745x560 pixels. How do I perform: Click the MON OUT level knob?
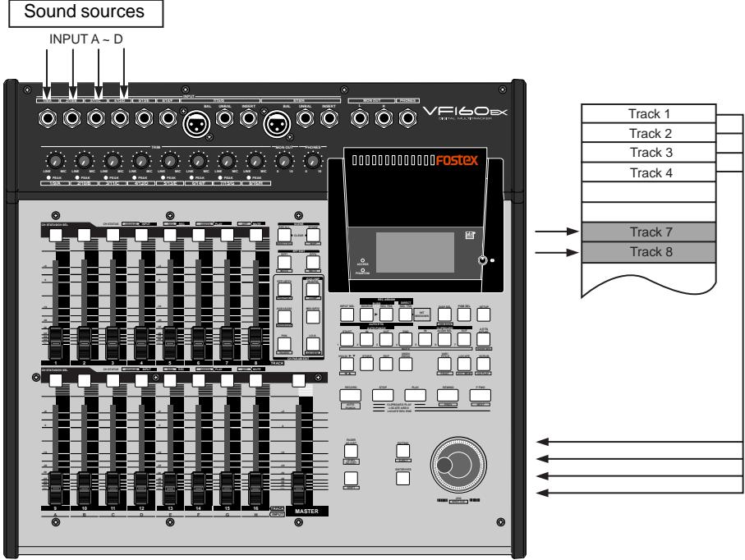[284, 161]
